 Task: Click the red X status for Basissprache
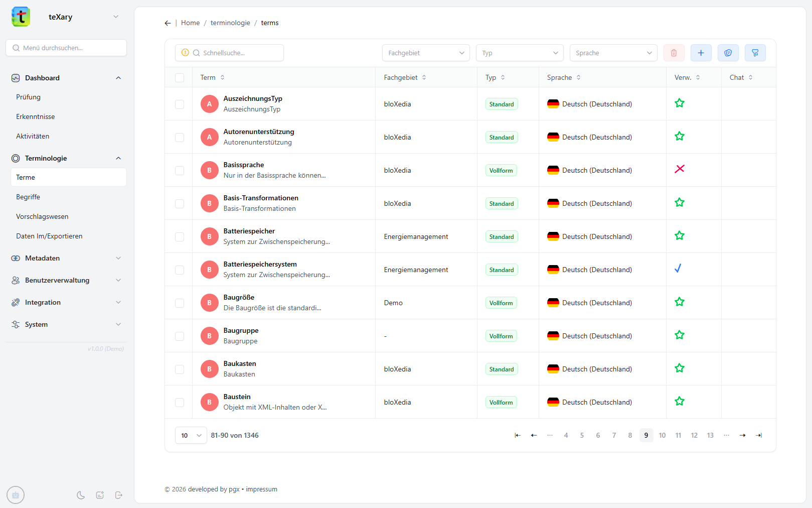[x=679, y=169]
